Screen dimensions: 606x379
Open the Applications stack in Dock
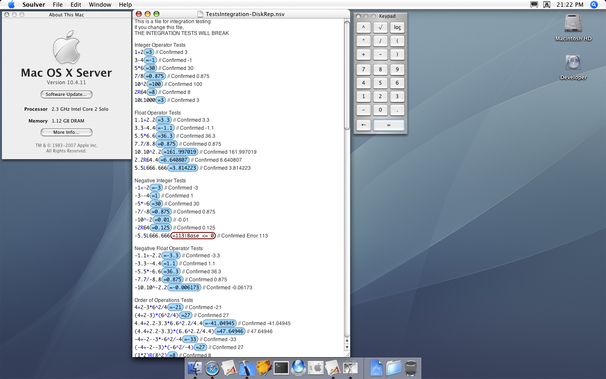pos(376,368)
